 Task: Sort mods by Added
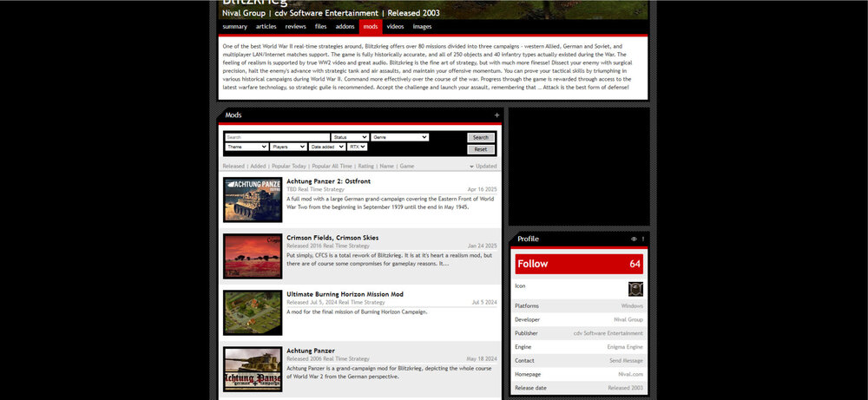click(x=258, y=166)
